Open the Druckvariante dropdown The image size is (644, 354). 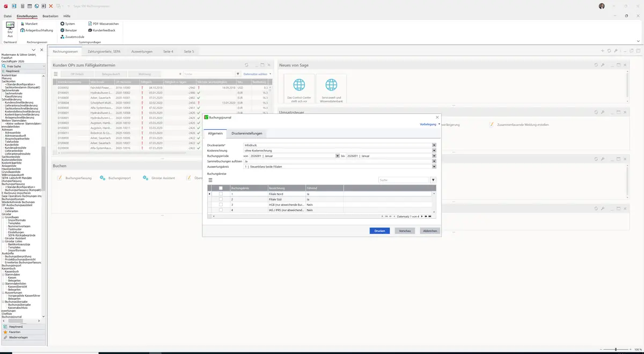pyautogui.click(x=434, y=145)
